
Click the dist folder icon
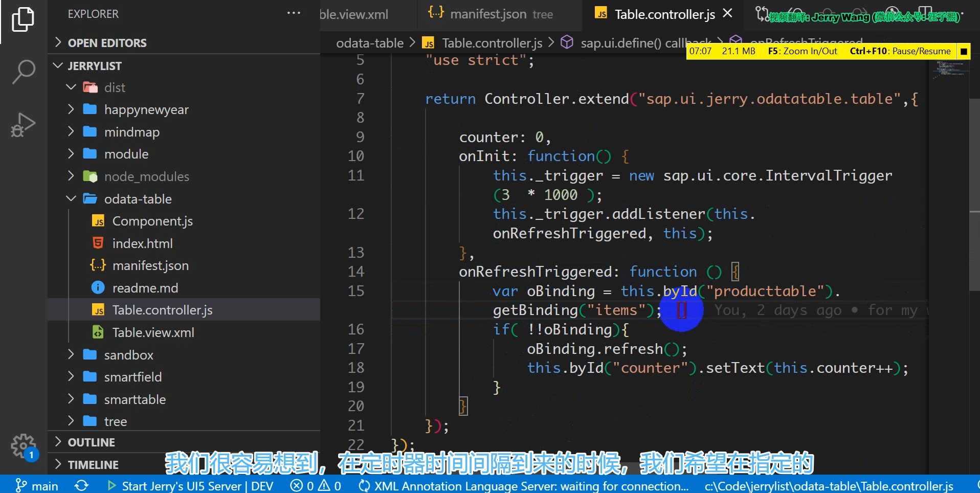tap(90, 87)
